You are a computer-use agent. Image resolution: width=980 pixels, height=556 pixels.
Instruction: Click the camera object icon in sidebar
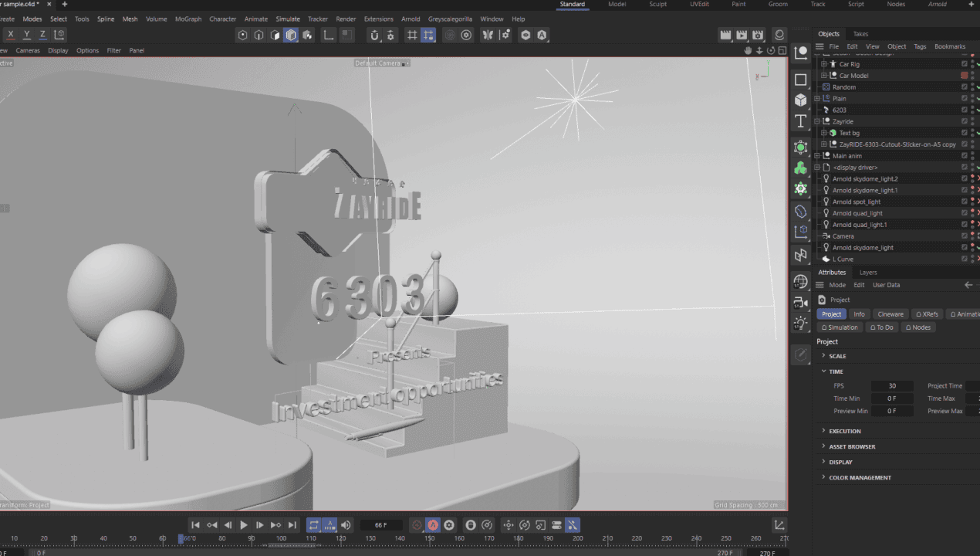tap(801, 303)
